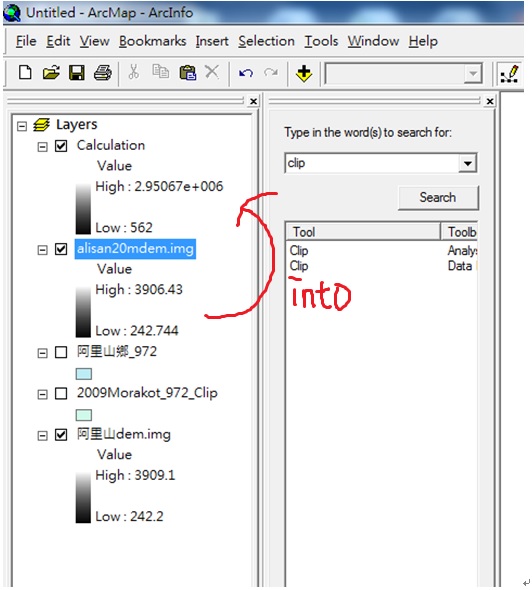Close the tool search panel
The height and width of the screenshot is (590, 532).
pyautogui.click(x=489, y=101)
